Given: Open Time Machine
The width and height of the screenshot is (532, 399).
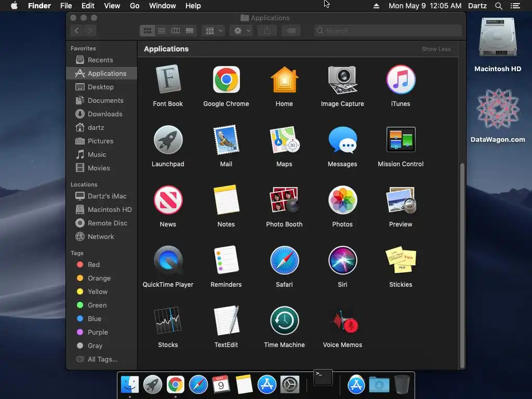Looking at the screenshot, I should [284, 321].
